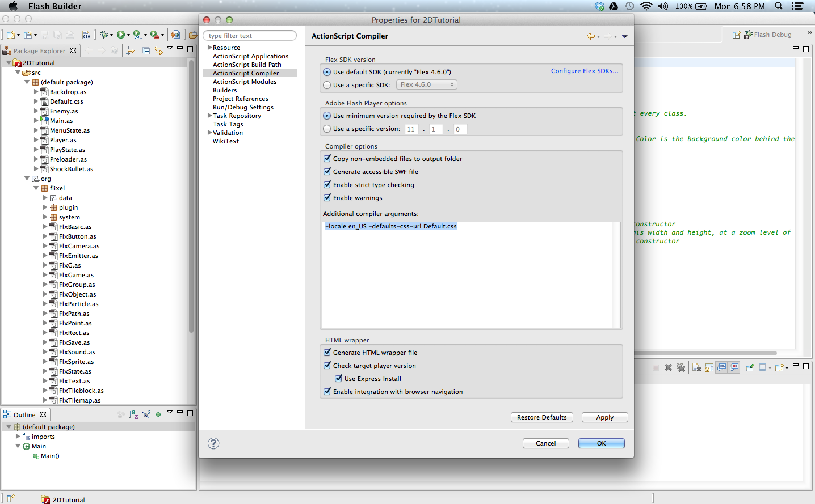This screenshot has width=815, height=504.
Task: Click the Pin Console icon
Action: point(750,367)
